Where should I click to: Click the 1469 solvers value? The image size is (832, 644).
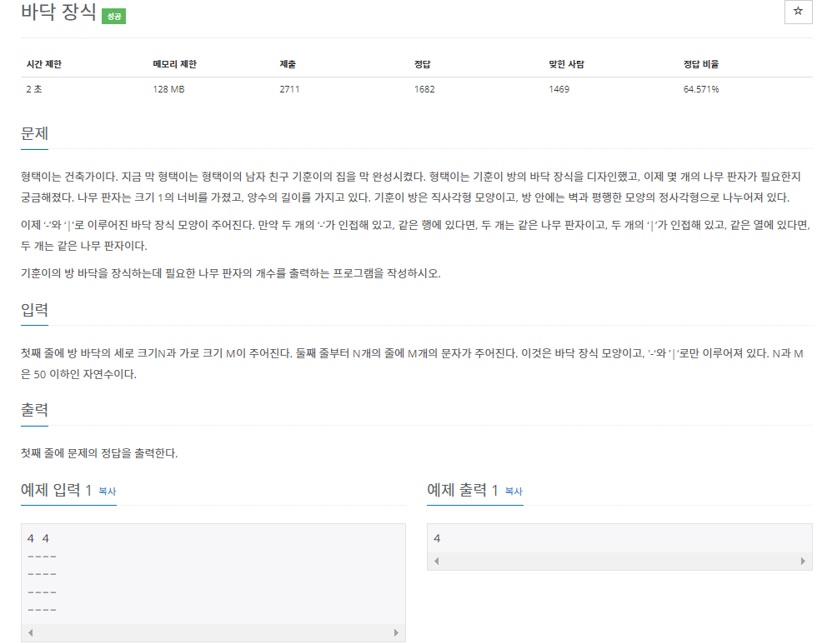559,89
